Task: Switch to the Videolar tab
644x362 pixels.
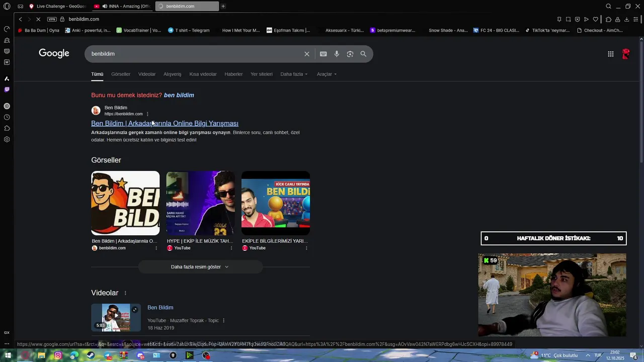Action: 147,74
